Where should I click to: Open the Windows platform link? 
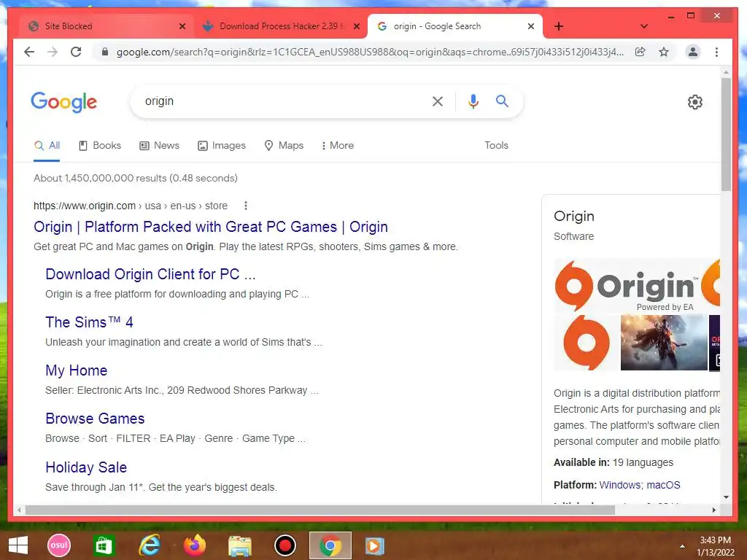click(620, 485)
